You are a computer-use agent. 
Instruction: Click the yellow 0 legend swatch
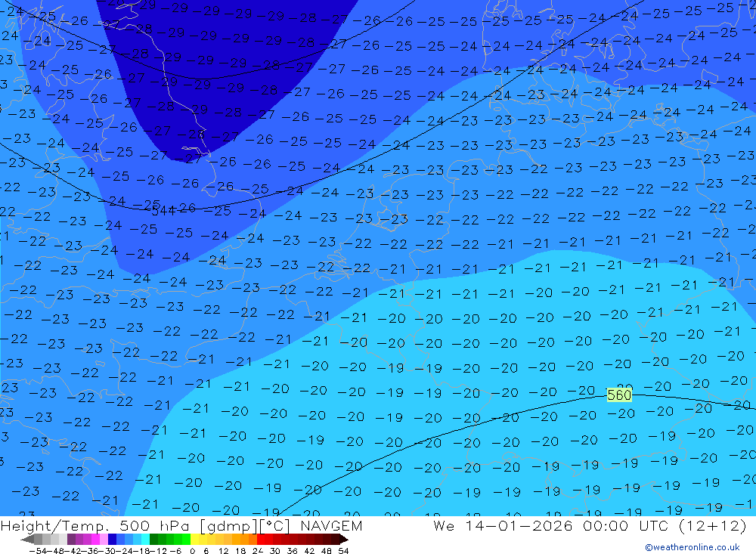point(194,539)
